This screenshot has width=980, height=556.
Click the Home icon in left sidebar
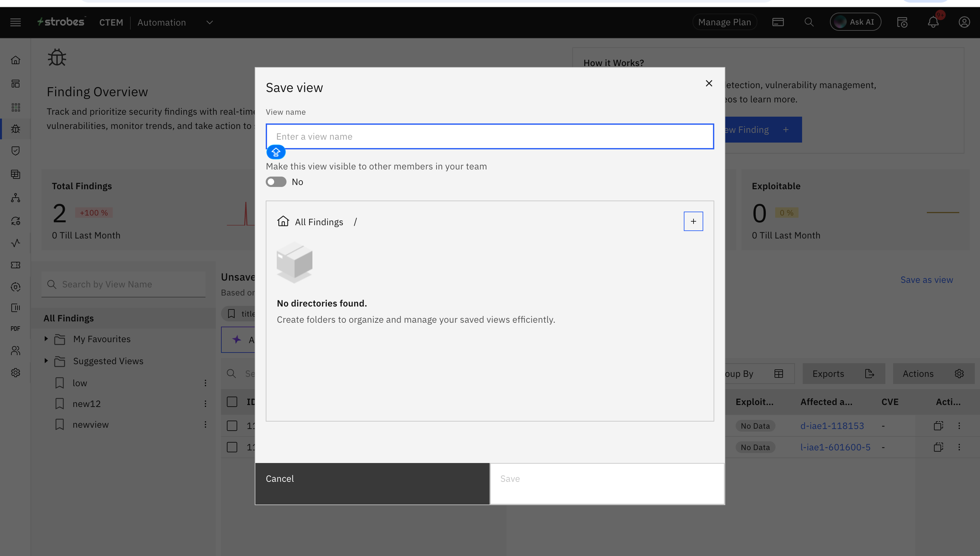(x=16, y=60)
